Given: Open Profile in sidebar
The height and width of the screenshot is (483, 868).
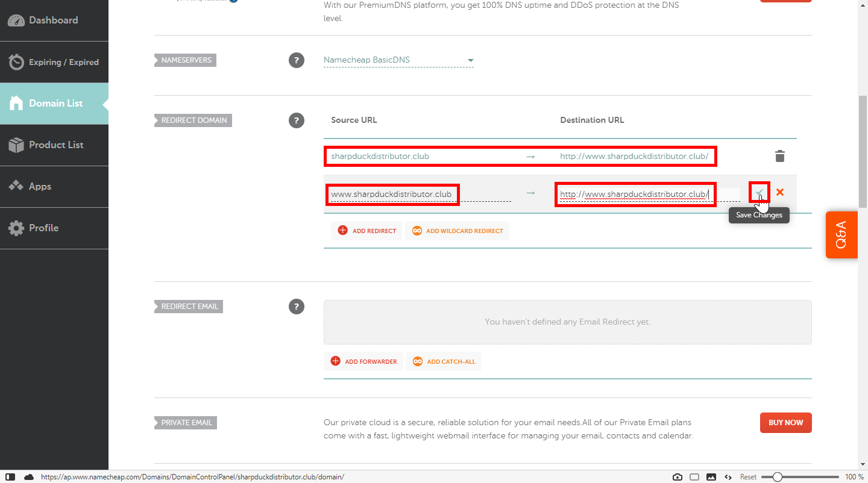Looking at the screenshot, I should click(54, 228).
